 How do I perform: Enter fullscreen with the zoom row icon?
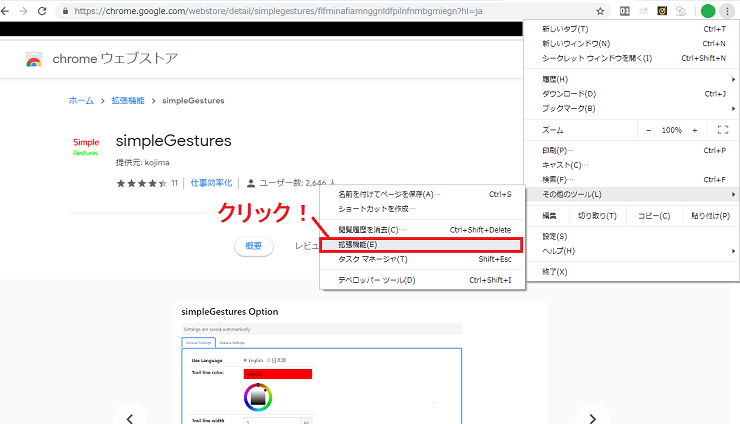tap(723, 130)
